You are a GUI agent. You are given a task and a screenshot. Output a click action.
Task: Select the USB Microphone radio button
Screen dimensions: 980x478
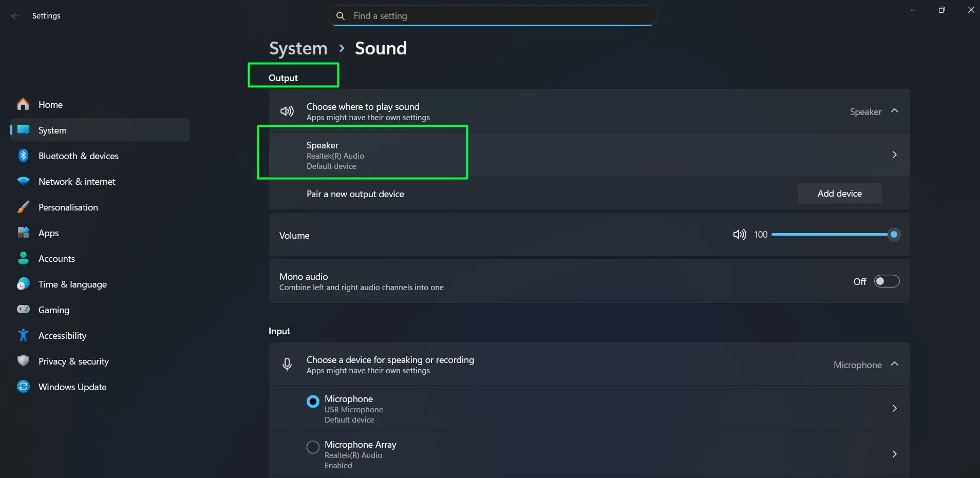click(313, 401)
